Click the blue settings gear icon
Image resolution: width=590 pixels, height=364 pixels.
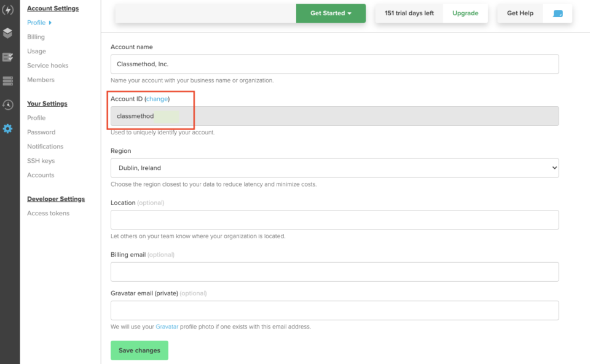tap(9, 128)
